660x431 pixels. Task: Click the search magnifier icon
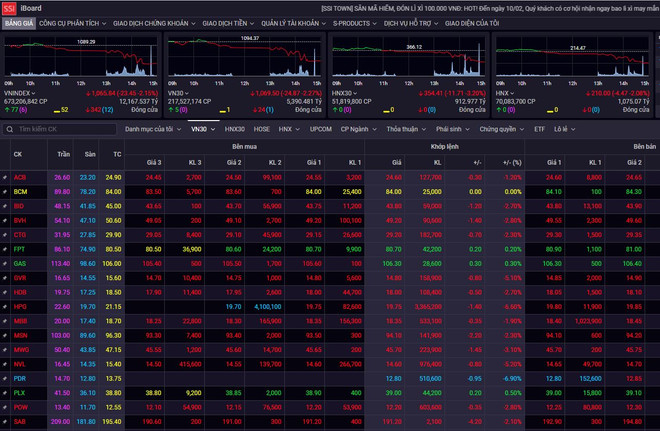[11, 129]
